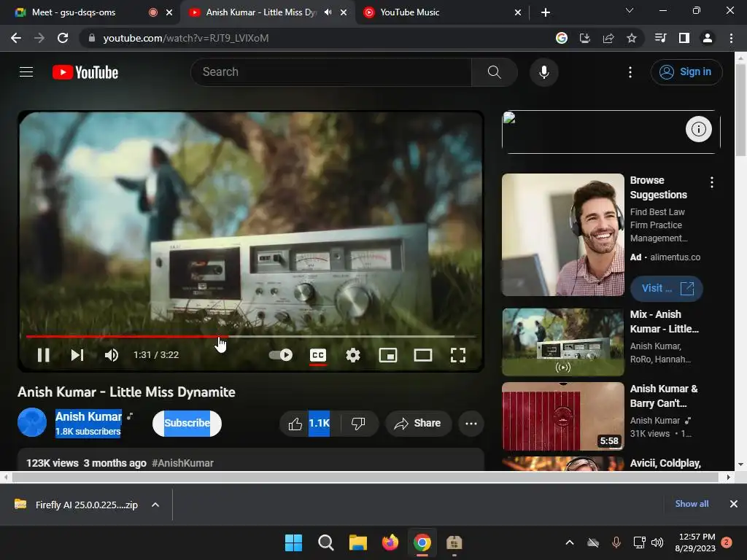Open taskbar search
Screen dimensions: 747x560
tap(326, 542)
